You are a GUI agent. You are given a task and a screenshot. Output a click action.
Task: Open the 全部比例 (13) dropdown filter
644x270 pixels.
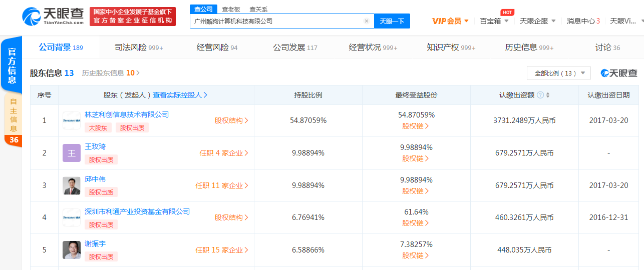point(558,73)
